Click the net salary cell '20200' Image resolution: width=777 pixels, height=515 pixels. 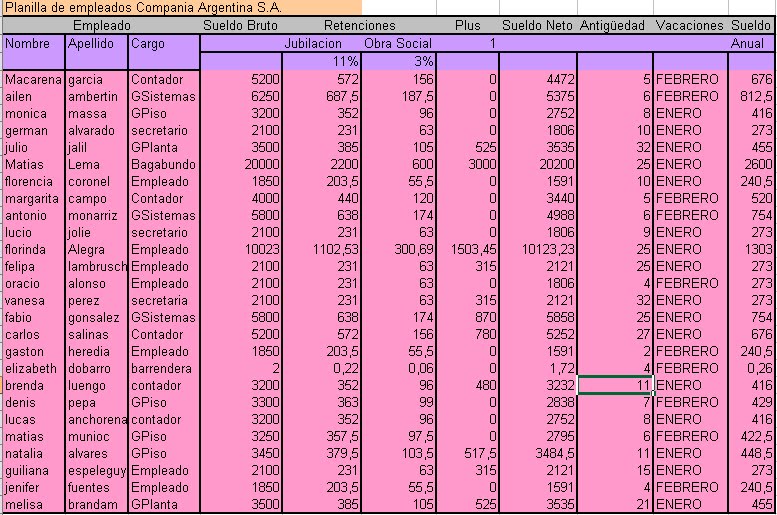538,164
